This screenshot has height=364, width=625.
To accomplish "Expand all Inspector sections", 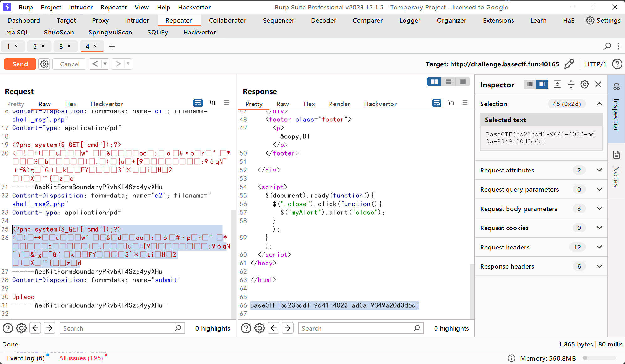I will [x=557, y=85].
